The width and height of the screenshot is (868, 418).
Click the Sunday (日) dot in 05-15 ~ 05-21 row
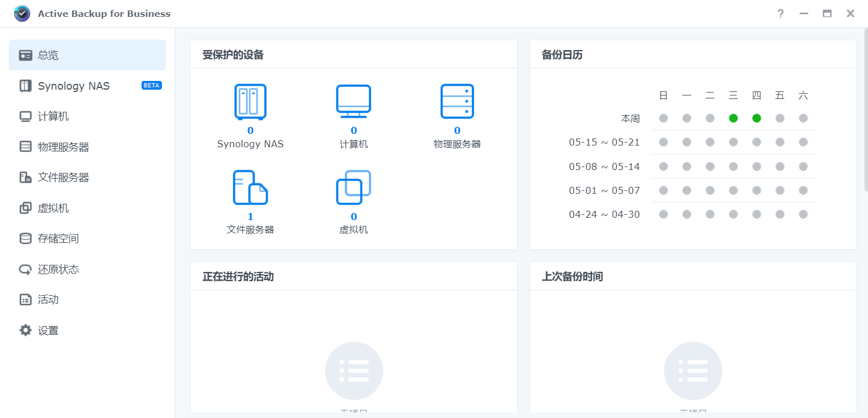pyautogui.click(x=664, y=142)
